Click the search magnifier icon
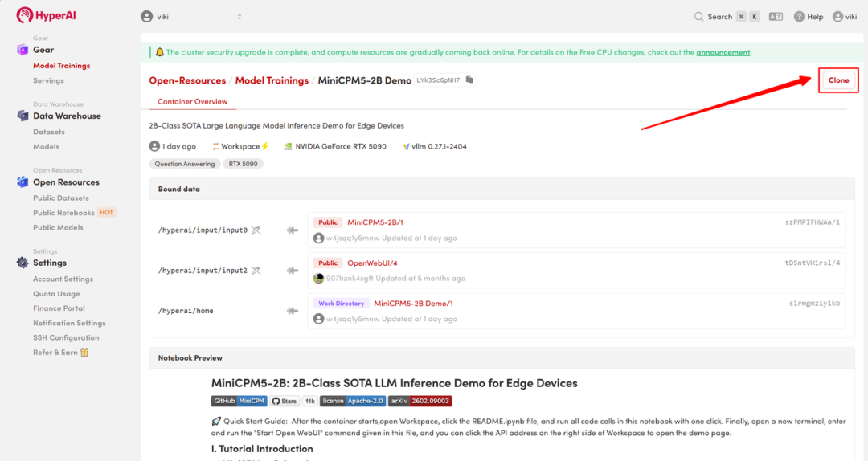This screenshot has width=868, height=461. [x=698, y=17]
